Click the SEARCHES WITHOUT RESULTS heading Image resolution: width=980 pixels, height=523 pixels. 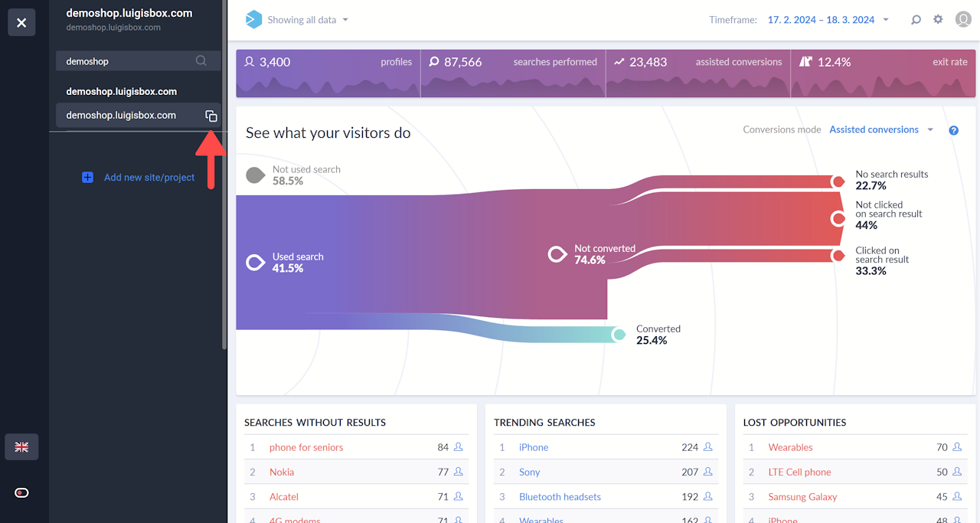(x=315, y=422)
